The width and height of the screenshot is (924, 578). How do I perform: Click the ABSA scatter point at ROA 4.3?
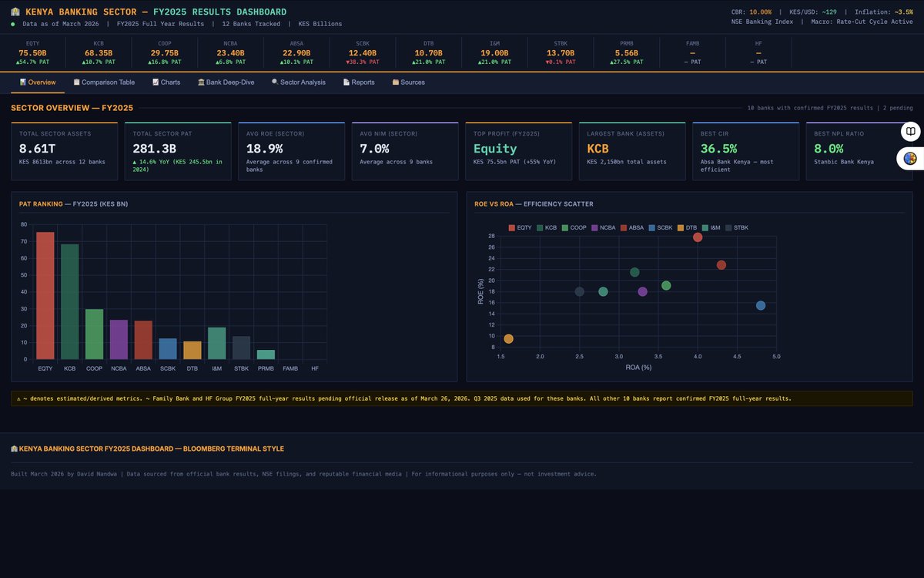click(x=721, y=265)
